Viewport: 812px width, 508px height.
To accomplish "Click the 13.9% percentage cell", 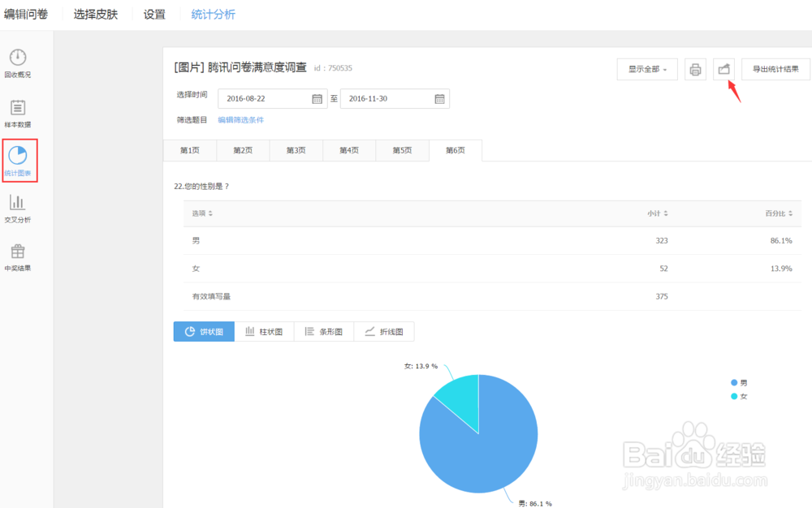I will pos(781,269).
